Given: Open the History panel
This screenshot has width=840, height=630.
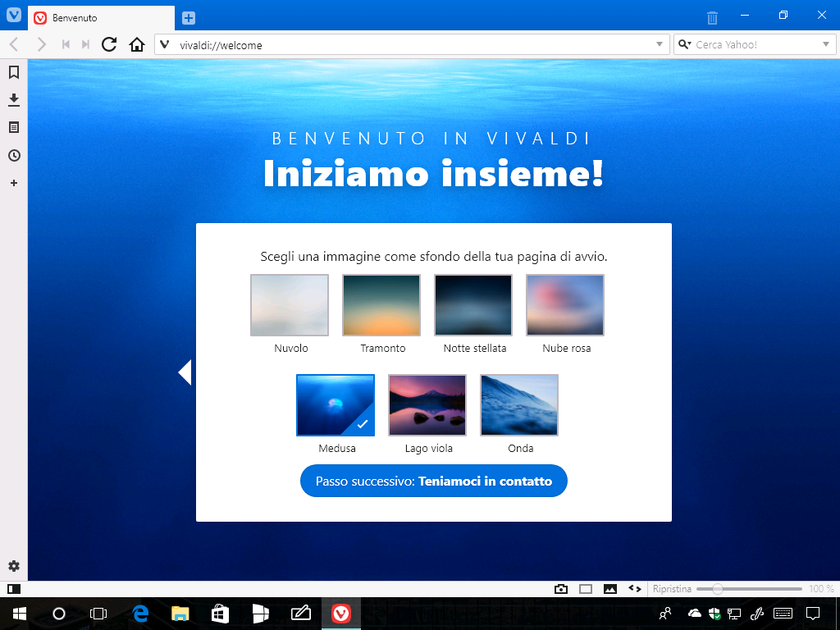Looking at the screenshot, I should coord(14,155).
